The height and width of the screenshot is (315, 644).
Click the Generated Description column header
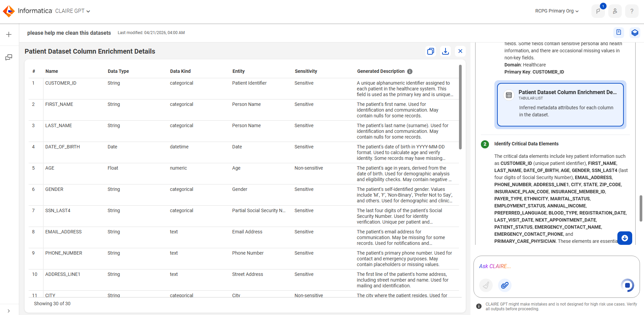[381, 71]
